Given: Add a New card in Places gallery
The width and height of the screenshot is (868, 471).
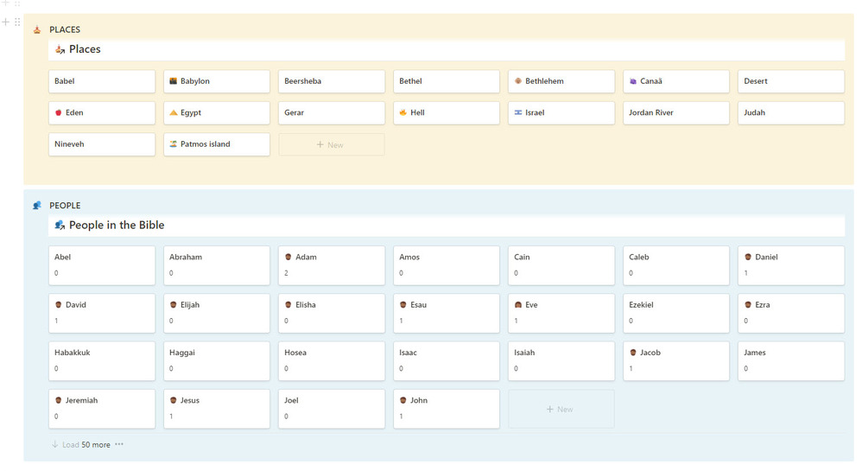Looking at the screenshot, I should tap(332, 144).
